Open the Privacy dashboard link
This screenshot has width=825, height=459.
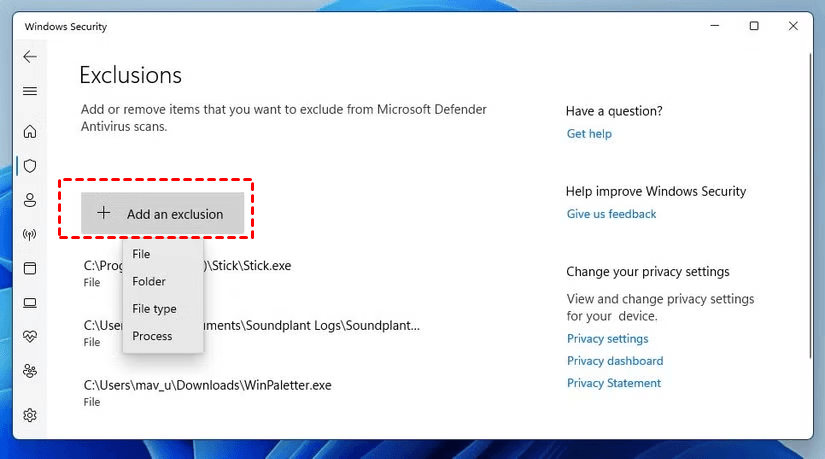pyautogui.click(x=614, y=361)
